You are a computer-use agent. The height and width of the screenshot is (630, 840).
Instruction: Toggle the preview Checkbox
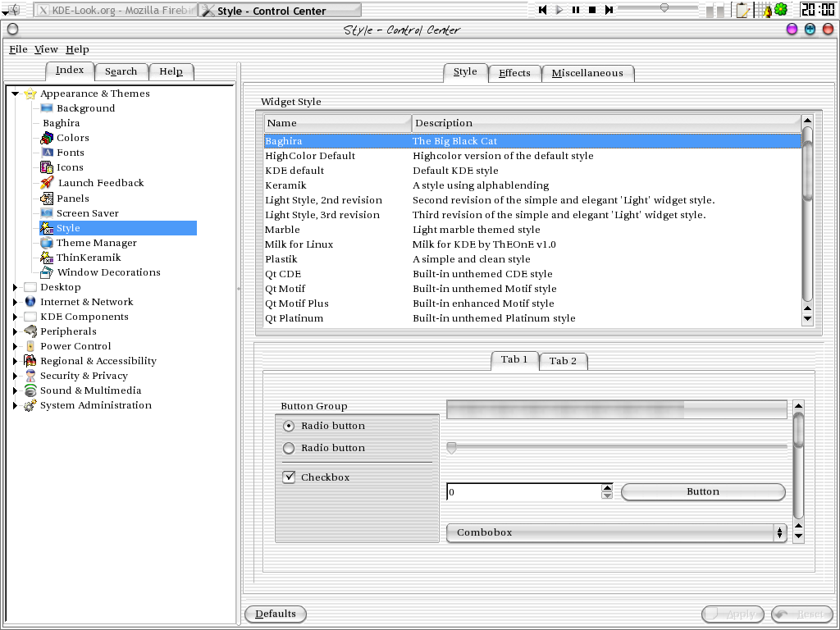point(289,477)
